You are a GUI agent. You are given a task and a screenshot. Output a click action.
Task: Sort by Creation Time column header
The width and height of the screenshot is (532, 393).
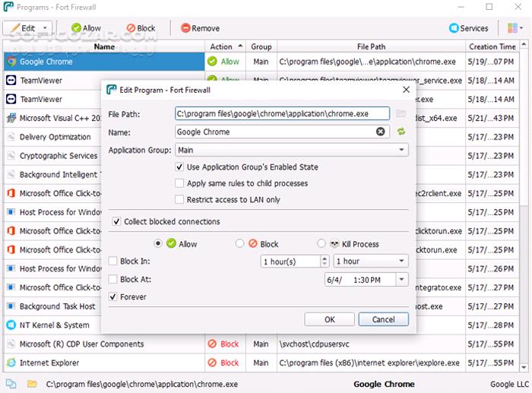pyautogui.click(x=492, y=46)
